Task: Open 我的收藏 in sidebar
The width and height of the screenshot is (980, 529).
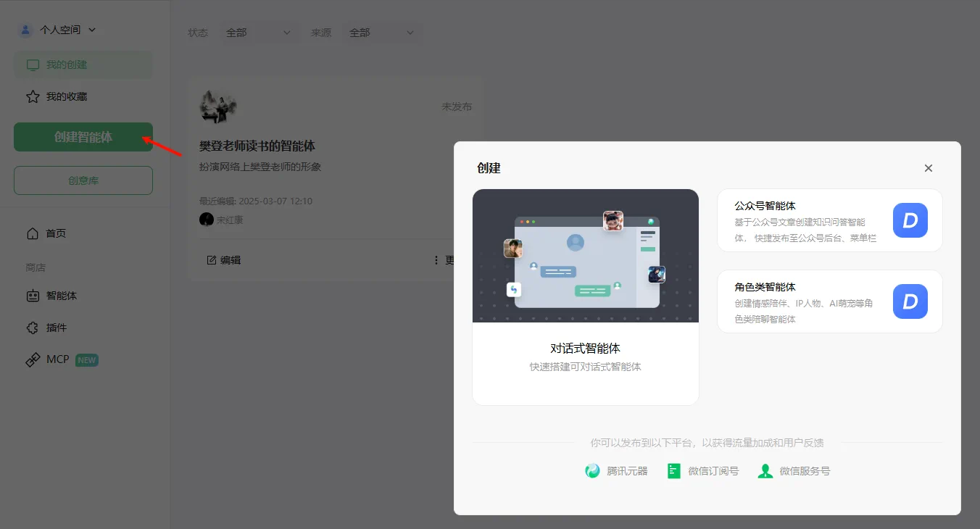Action: tap(83, 96)
